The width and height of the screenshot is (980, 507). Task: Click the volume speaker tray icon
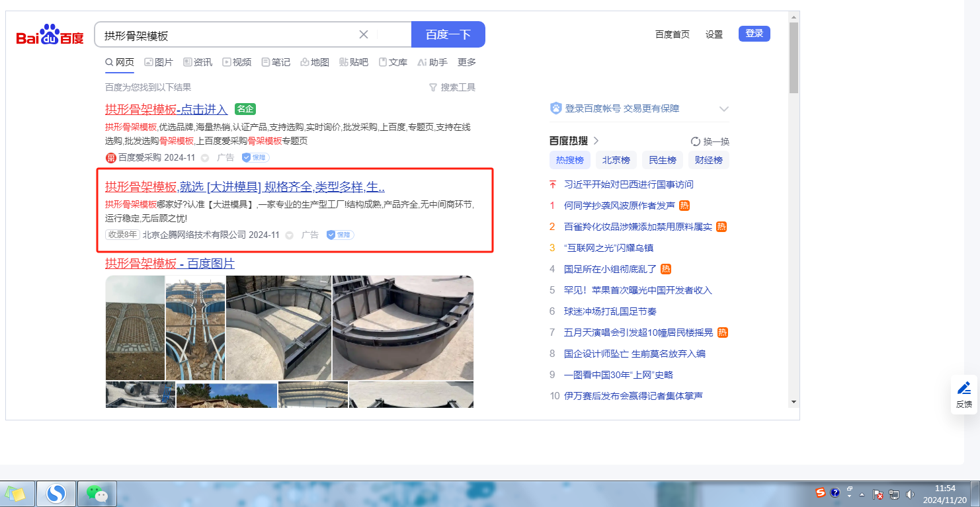(911, 494)
